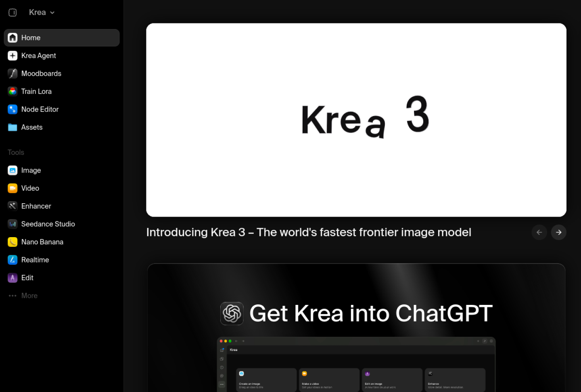Open the Seedance Studio icon
The width and height of the screenshot is (581, 392).
13,224
